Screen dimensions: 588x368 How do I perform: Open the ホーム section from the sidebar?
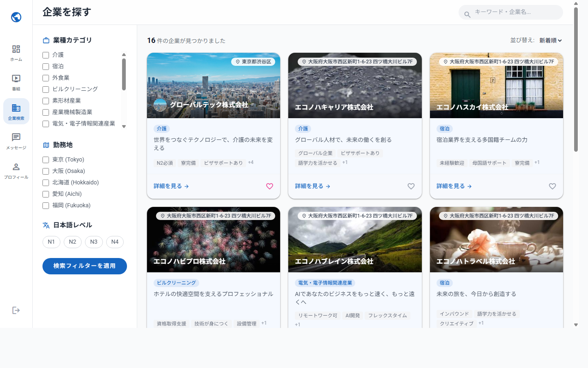pos(16,52)
